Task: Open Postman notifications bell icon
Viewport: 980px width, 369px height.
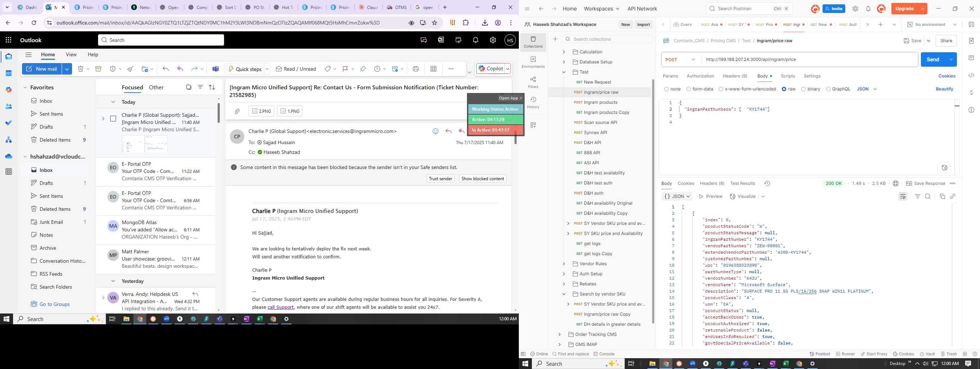Action: tap(868, 9)
